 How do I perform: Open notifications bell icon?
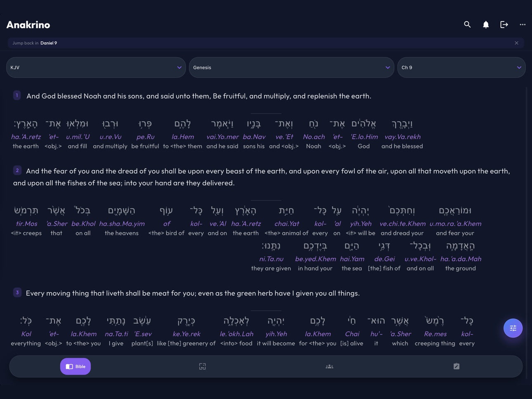click(486, 25)
